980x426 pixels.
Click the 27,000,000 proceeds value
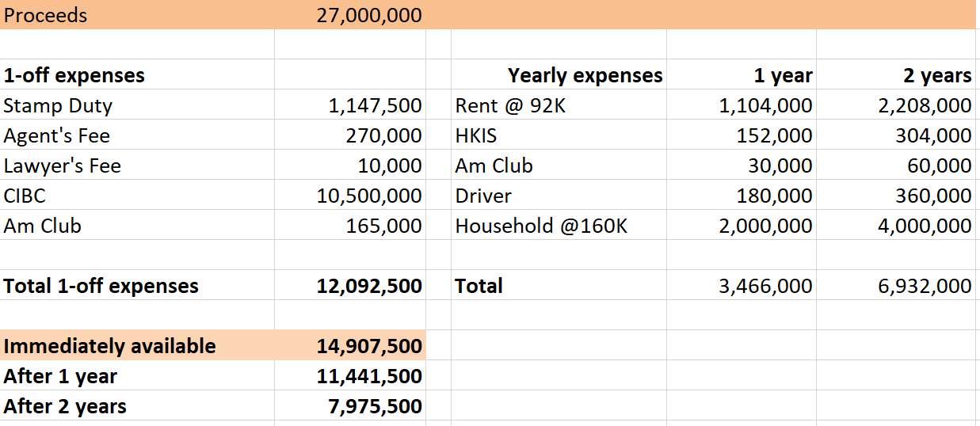(x=350, y=15)
